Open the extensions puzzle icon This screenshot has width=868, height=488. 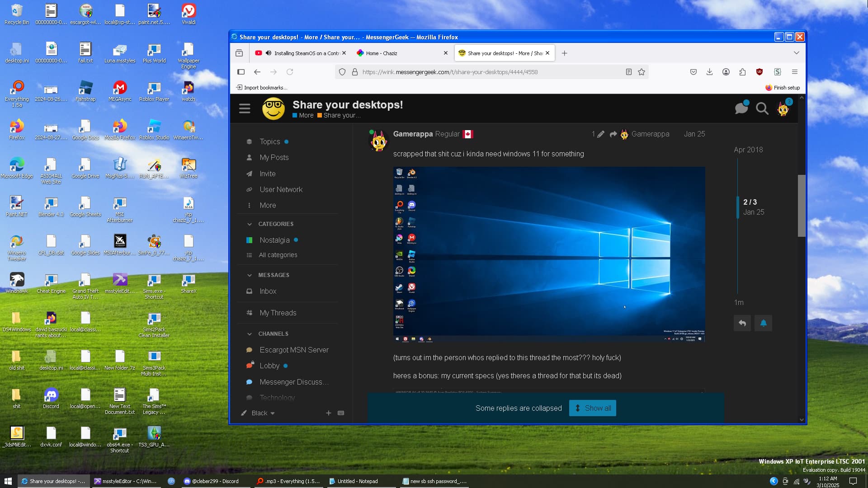pyautogui.click(x=742, y=72)
